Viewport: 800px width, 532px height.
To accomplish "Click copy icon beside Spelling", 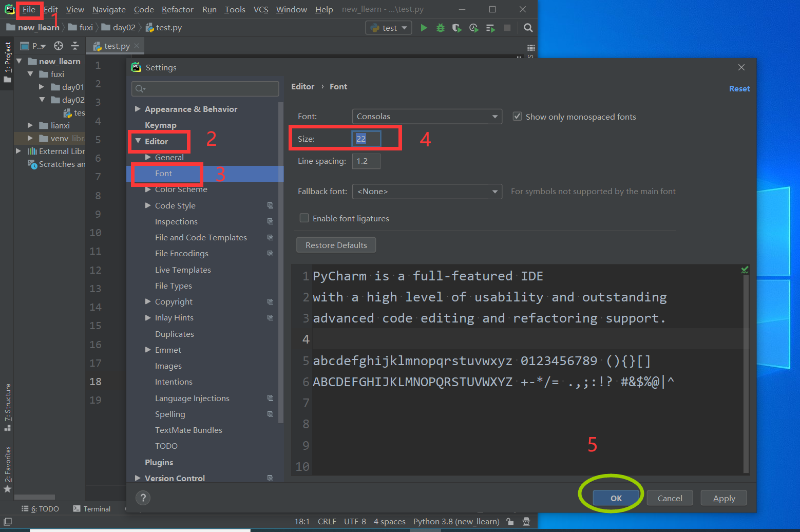I will pyautogui.click(x=270, y=414).
